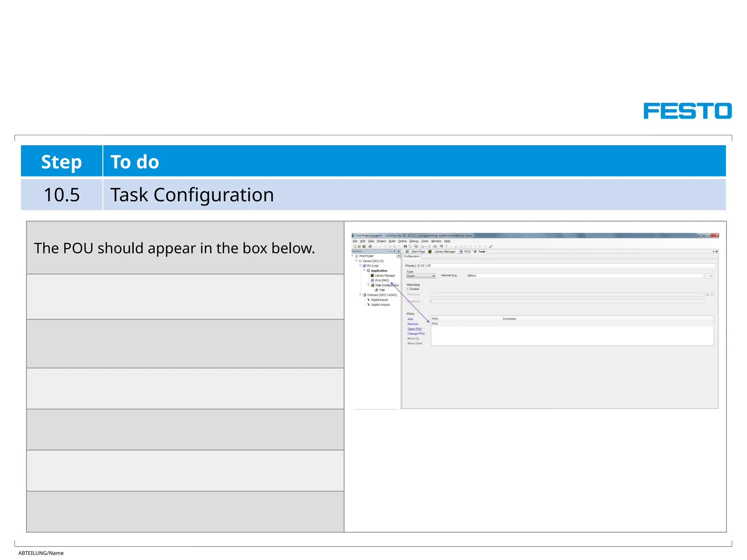Select the Configuration sub-tab
Viewport: 747px width, 560px height.
coord(411,256)
